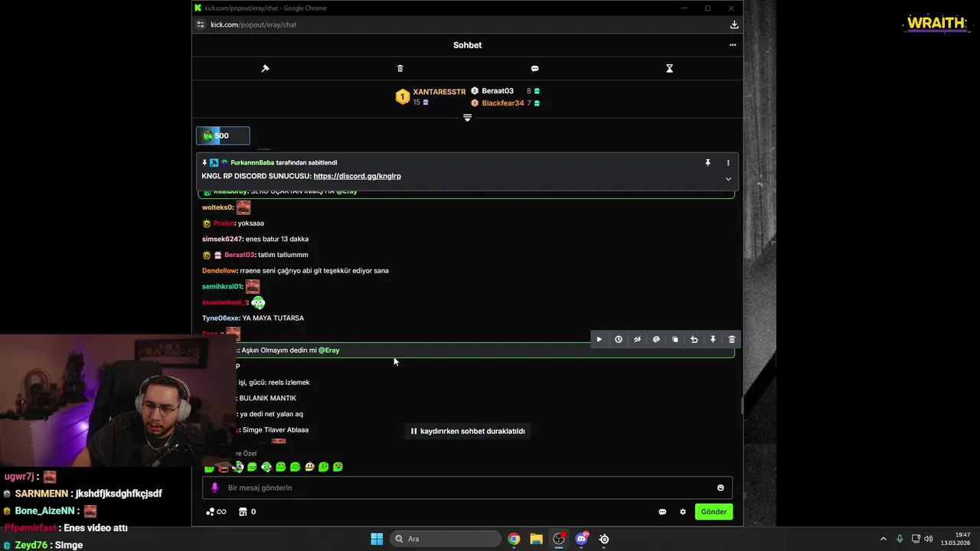Screen dimensions: 980x551
Task: Open the hourglass slow mode icon
Action: click(x=669, y=68)
